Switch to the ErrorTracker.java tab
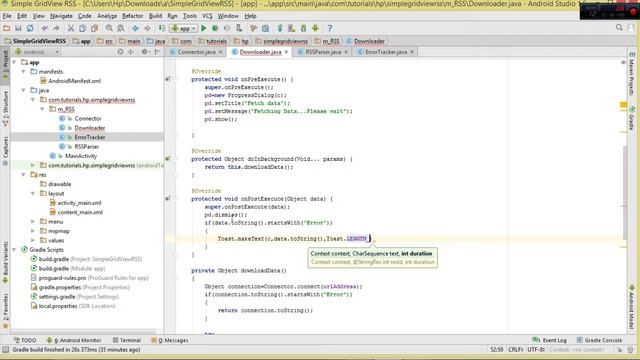 [386, 52]
